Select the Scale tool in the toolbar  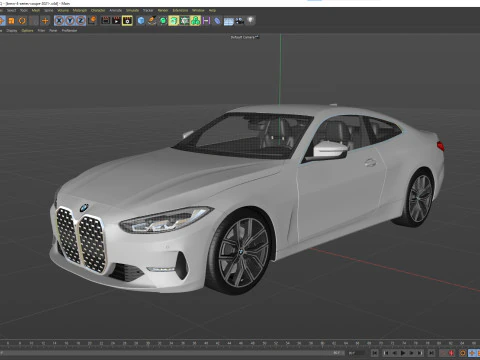(x=11, y=21)
